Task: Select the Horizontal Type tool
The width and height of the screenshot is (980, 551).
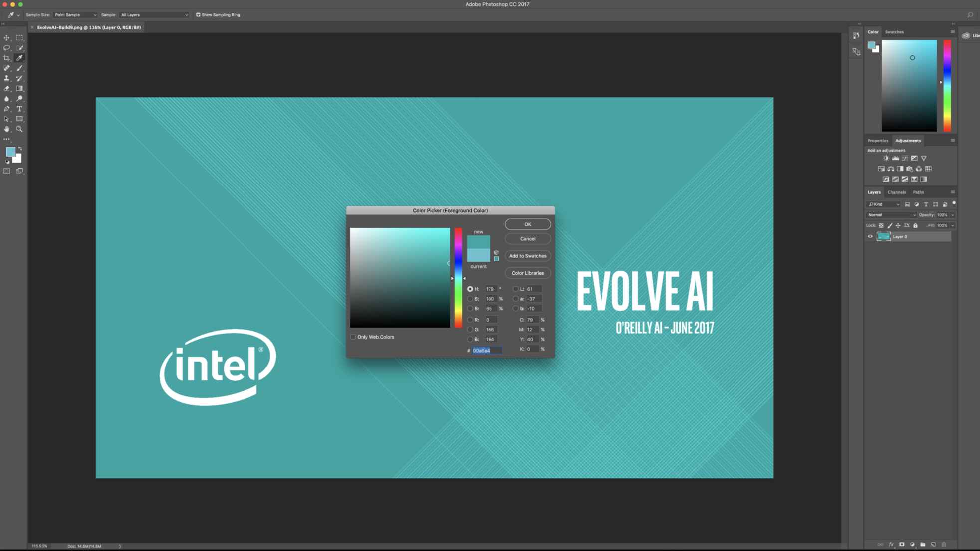Action: (19, 109)
